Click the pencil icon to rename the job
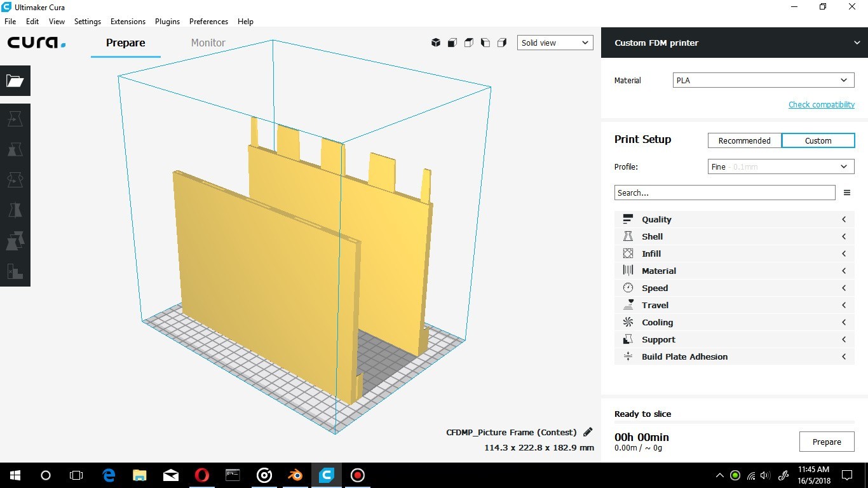The width and height of the screenshot is (868, 488). point(588,432)
